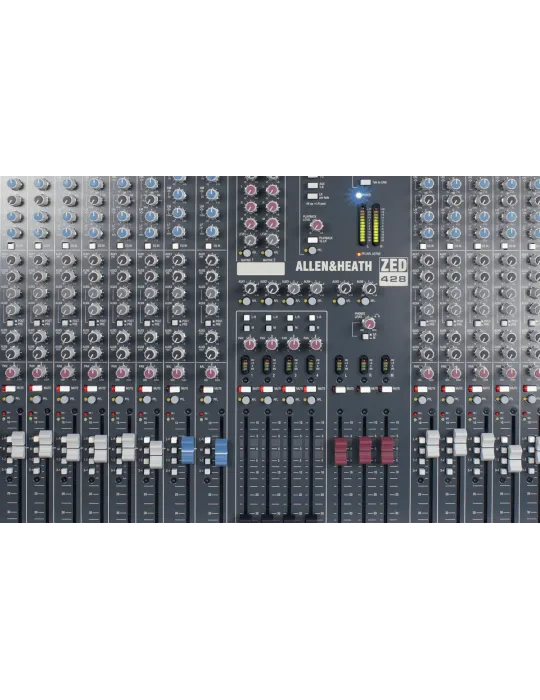
Task: Click the glowing blue power LED
Action: (358, 195)
